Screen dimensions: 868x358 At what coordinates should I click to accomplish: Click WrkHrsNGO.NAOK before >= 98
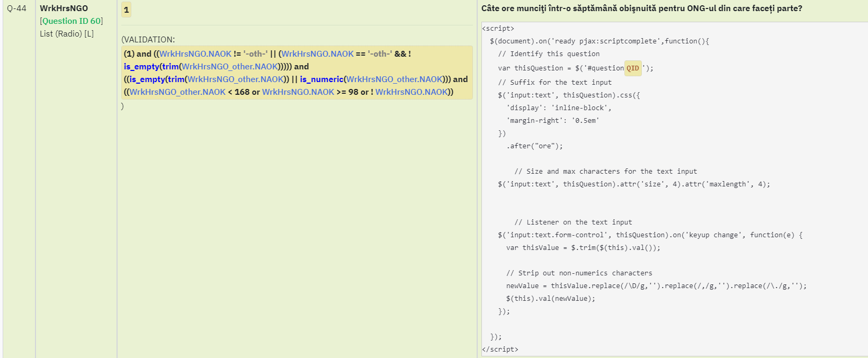[x=298, y=92]
